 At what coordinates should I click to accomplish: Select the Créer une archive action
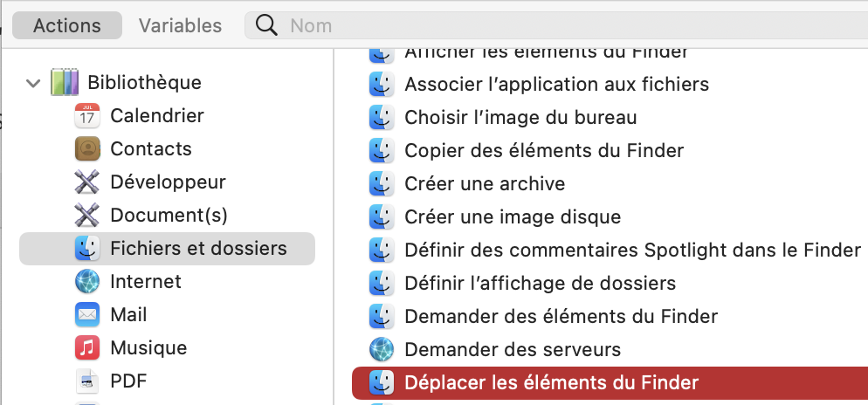[485, 184]
